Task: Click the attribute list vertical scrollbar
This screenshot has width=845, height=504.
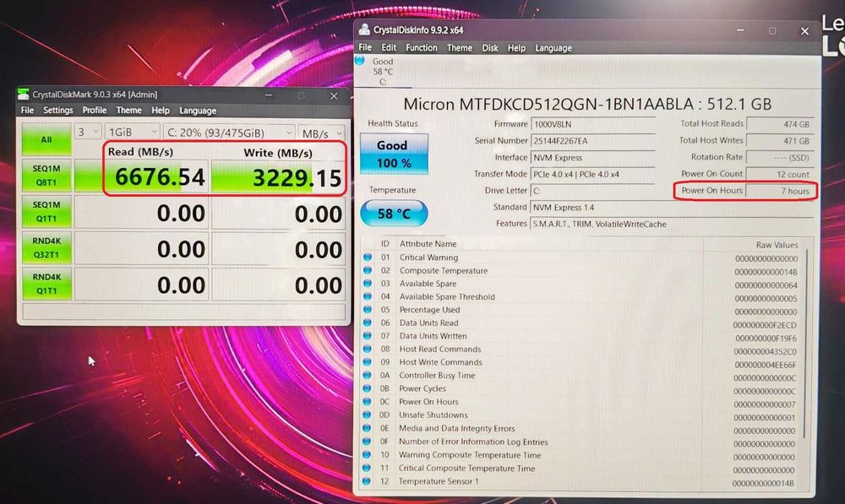Action: 807,344
